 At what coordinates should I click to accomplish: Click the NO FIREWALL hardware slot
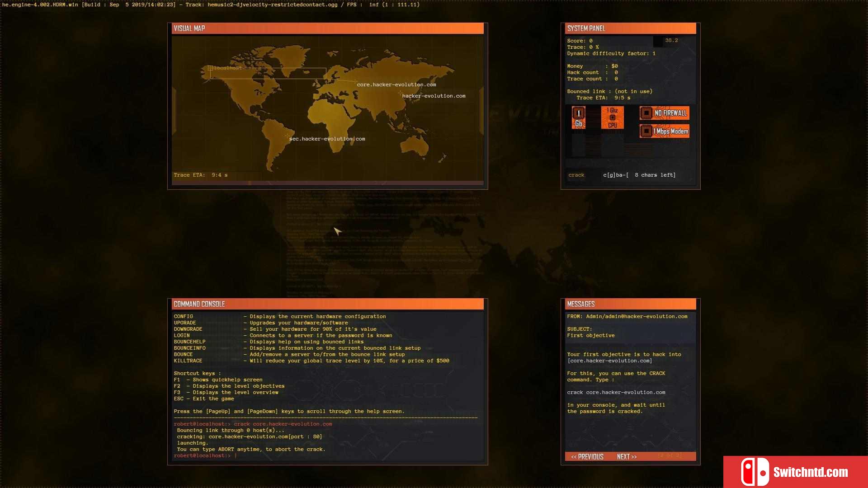[665, 113]
